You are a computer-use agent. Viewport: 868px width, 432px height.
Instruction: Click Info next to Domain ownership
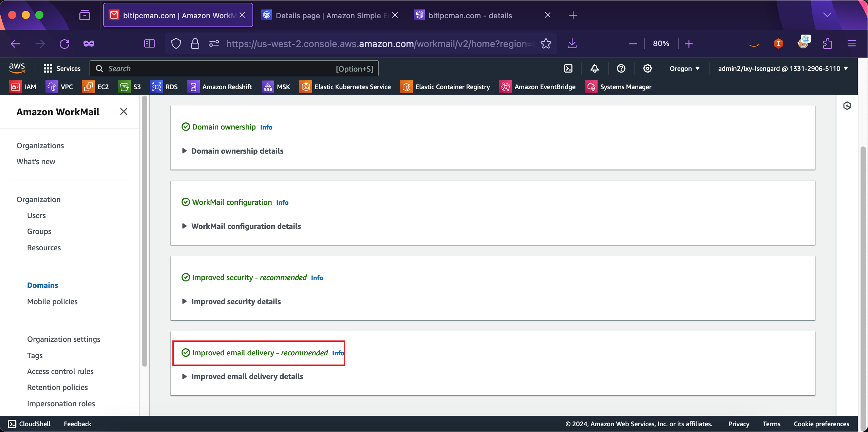266,127
